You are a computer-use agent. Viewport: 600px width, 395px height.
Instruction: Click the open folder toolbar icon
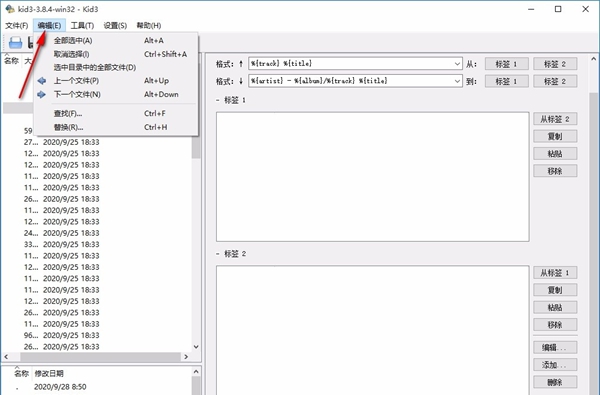pos(15,42)
